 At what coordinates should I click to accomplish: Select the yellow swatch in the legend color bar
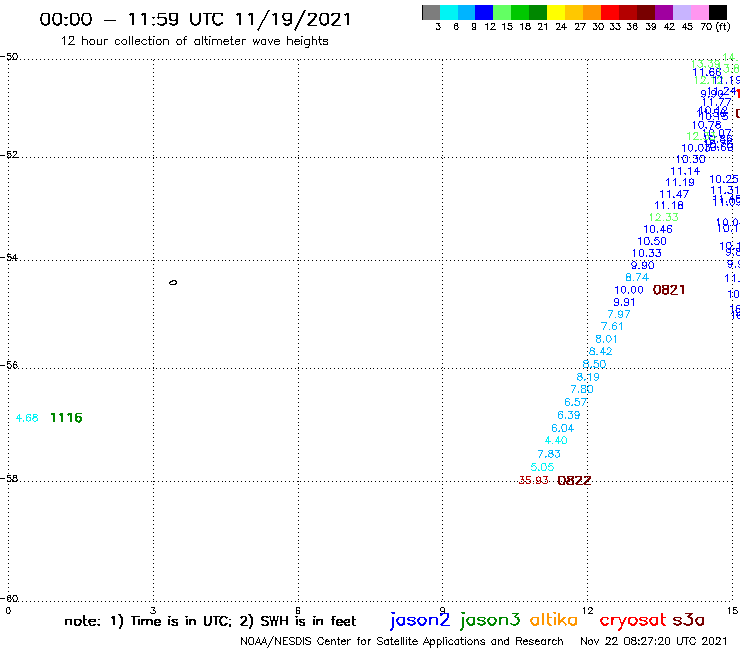[x=556, y=12]
